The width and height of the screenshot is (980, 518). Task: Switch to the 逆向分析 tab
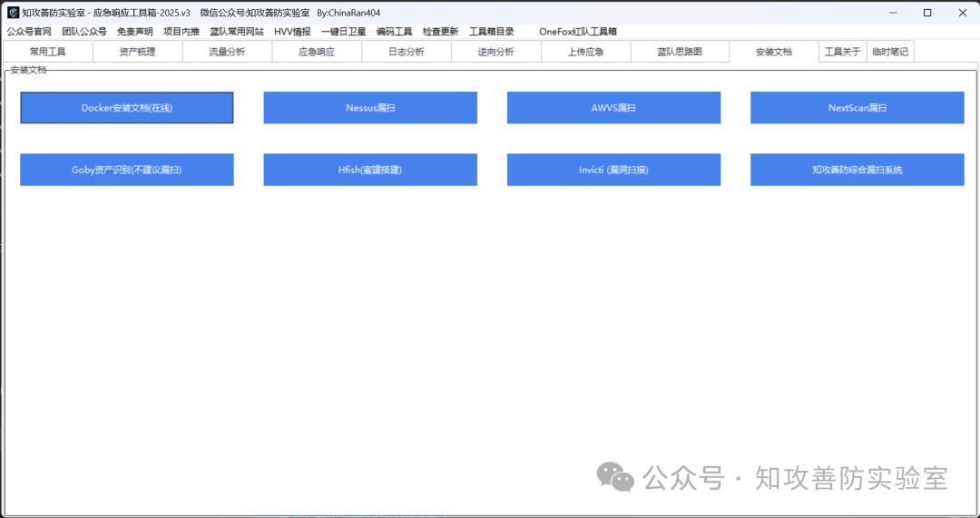coord(496,52)
